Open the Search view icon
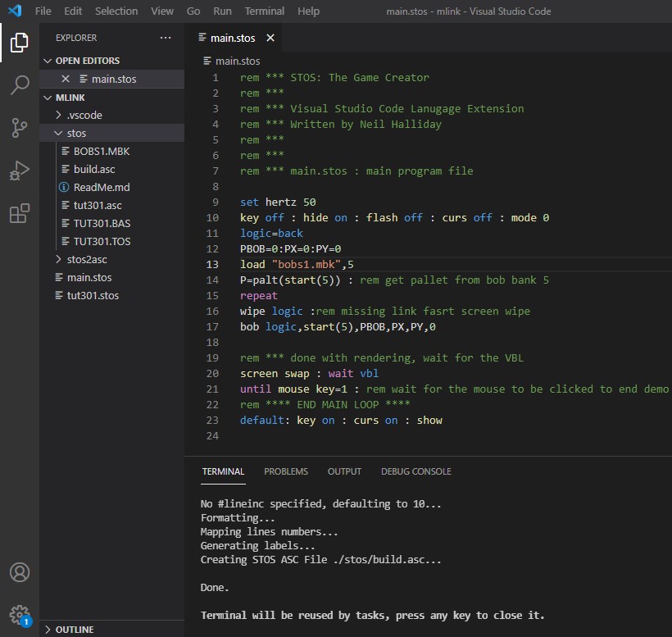This screenshot has width=672, height=637. (x=20, y=85)
